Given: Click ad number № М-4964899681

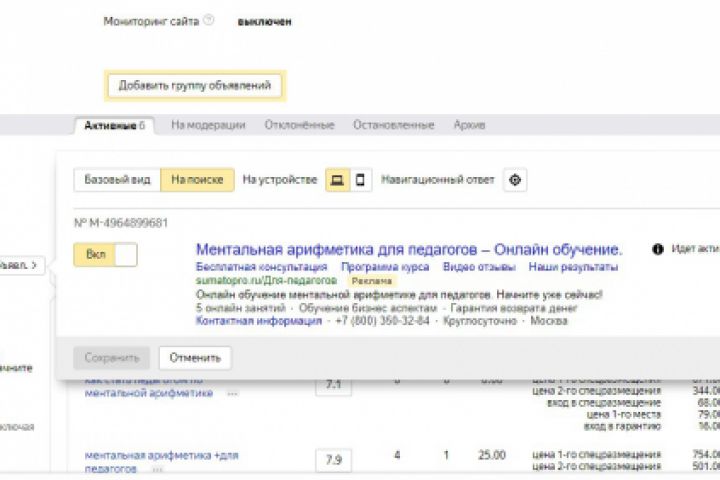Looking at the screenshot, I should (x=121, y=223).
